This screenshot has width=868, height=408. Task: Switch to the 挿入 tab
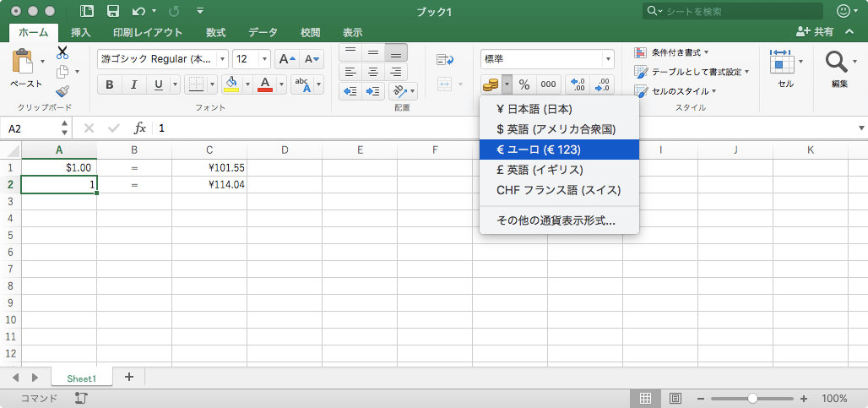(81, 32)
